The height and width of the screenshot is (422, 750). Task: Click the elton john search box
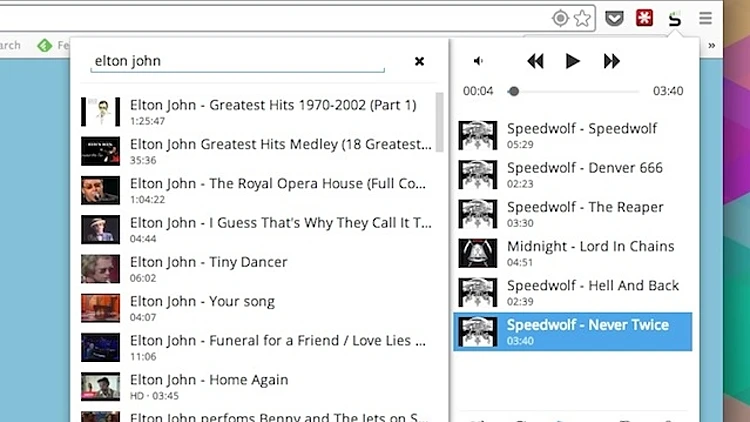click(x=237, y=61)
